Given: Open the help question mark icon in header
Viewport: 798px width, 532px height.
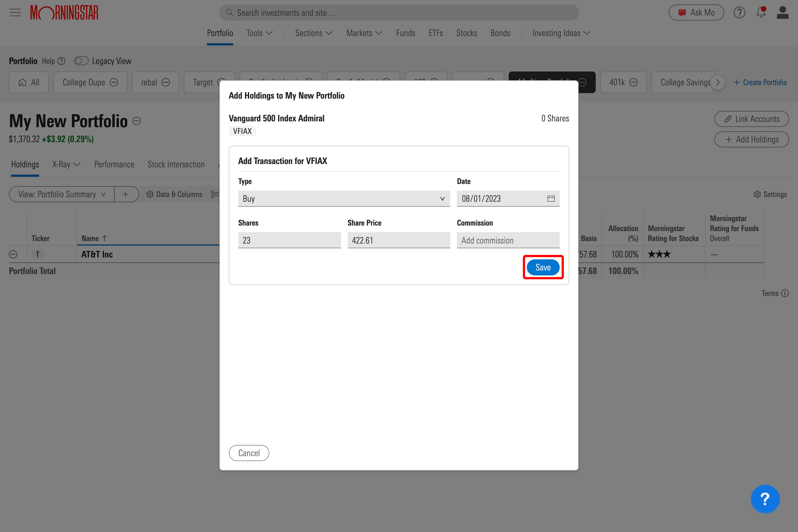Looking at the screenshot, I should pyautogui.click(x=739, y=12).
